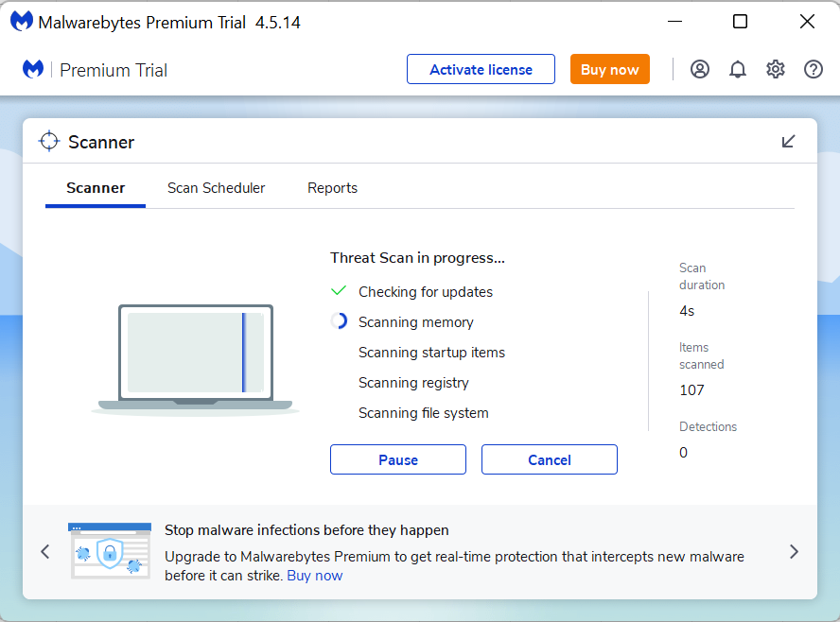The width and height of the screenshot is (840, 622).
Task: Open the Reports tab
Action: click(332, 188)
